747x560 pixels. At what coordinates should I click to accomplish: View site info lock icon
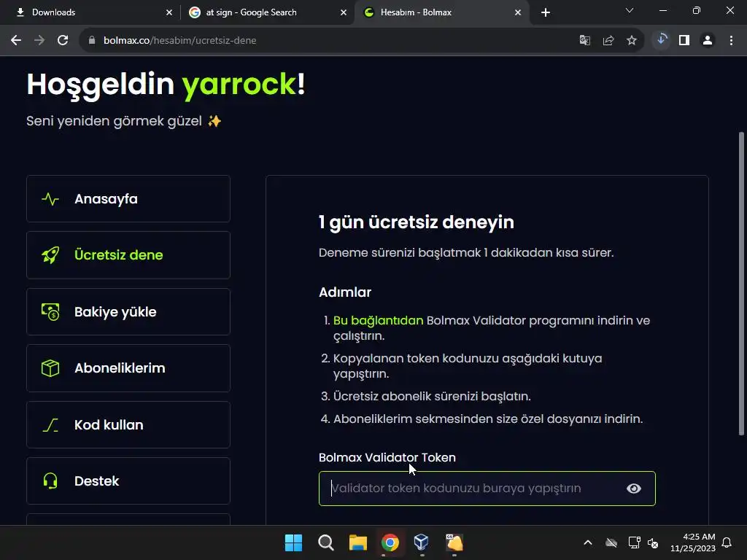pos(92,41)
